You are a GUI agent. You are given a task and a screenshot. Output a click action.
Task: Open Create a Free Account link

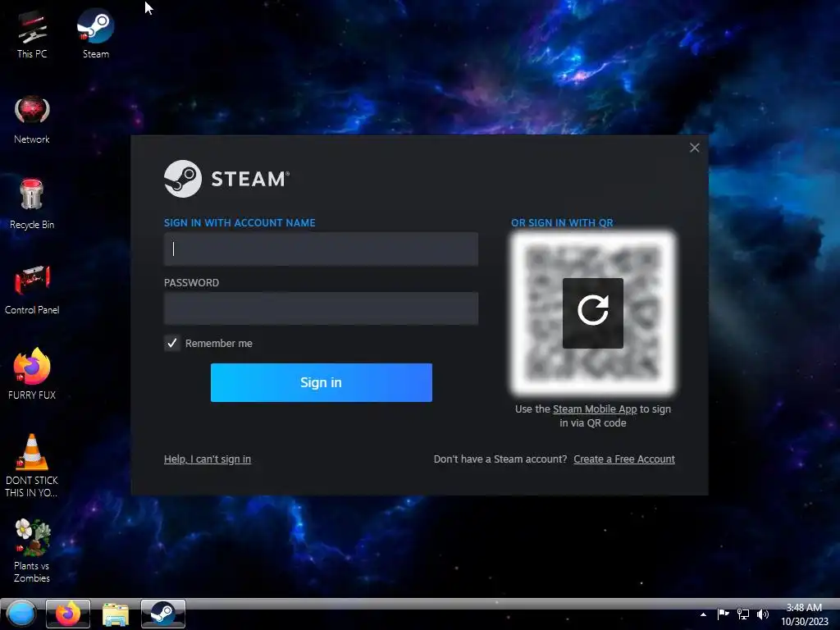tap(624, 459)
